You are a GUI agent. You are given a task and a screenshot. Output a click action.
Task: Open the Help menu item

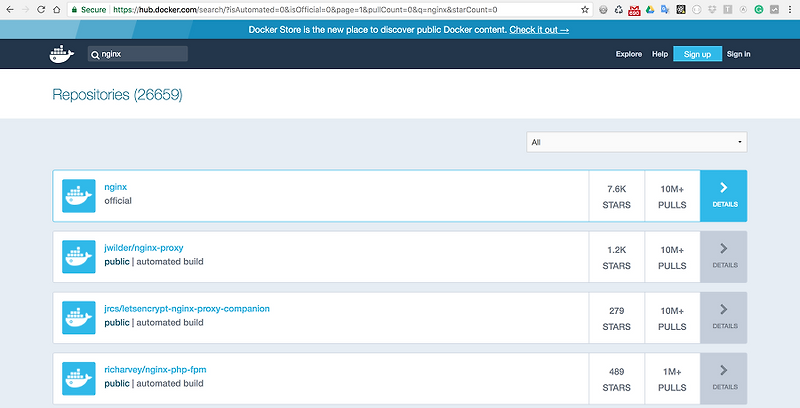[660, 54]
